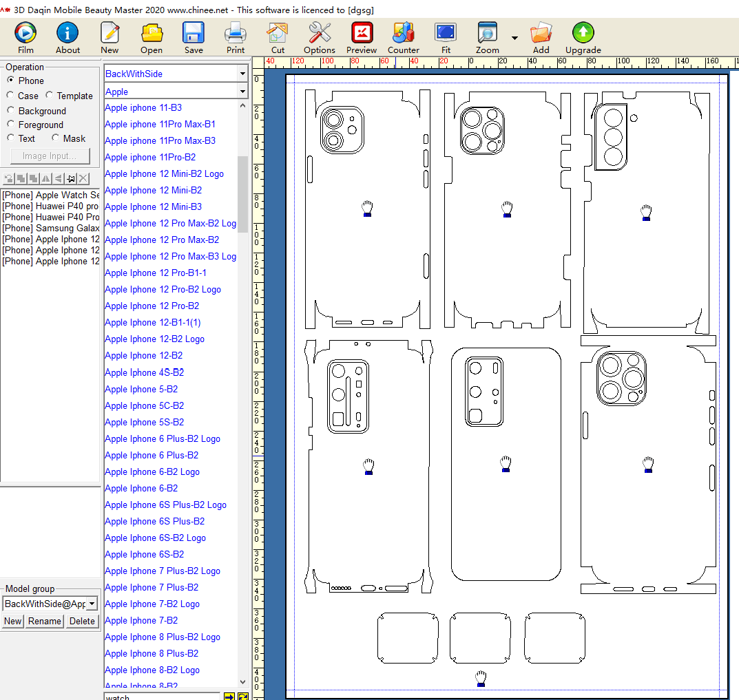Expand the BackWithSide dropdown
The height and width of the screenshot is (700, 739).
(x=242, y=74)
